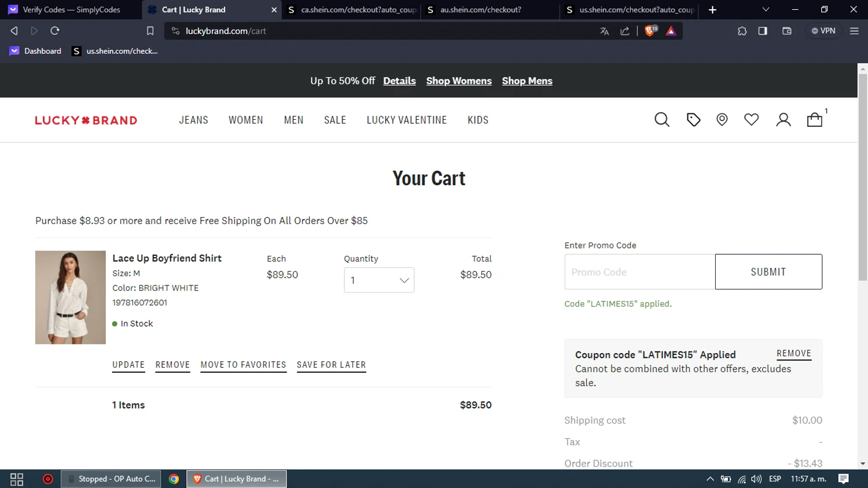Click SAVE FOR LATER
Screen dimensions: 868x488
click(332, 365)
